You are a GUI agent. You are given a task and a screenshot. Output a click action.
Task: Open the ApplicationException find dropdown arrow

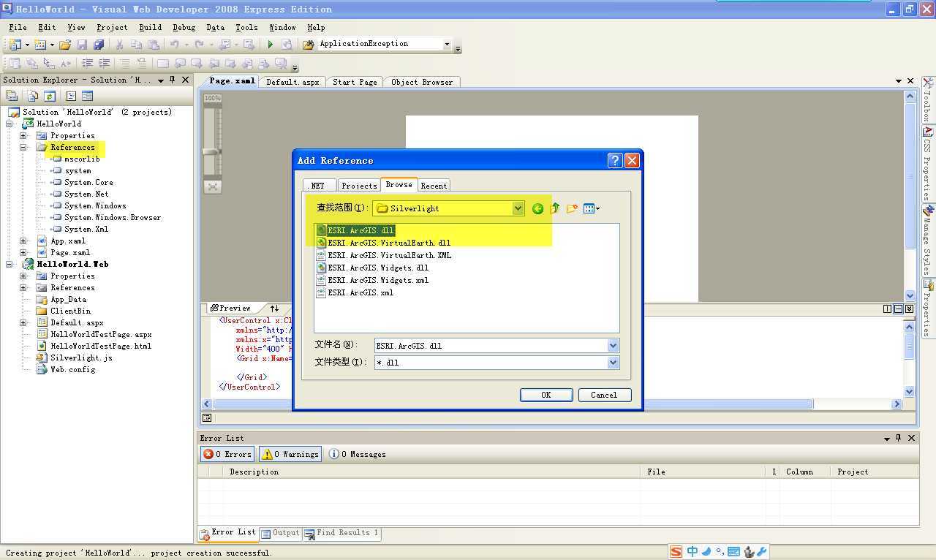click(x=447, y=45)
